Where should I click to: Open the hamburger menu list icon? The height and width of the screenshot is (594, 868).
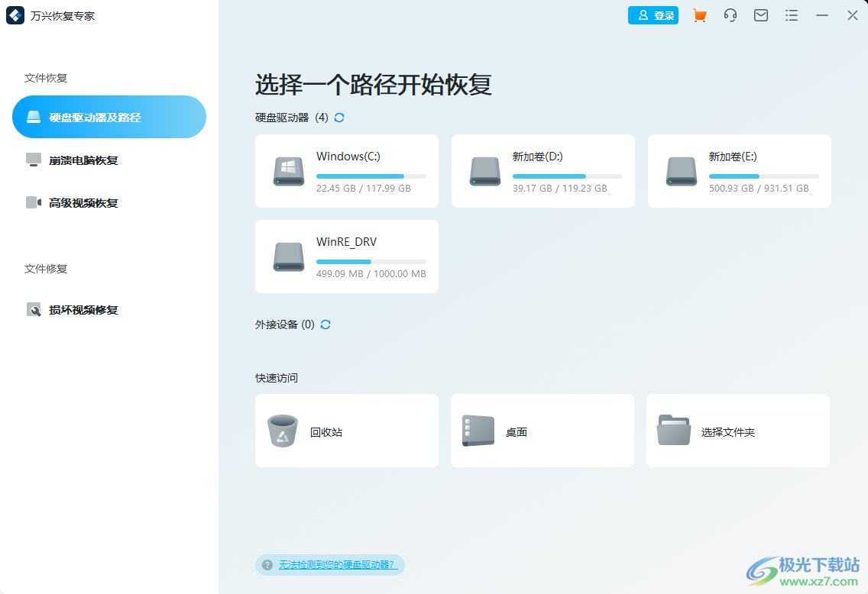[792, 15]
